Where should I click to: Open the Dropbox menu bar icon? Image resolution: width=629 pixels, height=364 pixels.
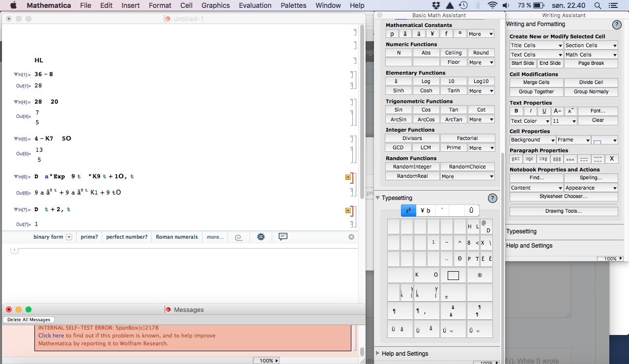[436, 5]
